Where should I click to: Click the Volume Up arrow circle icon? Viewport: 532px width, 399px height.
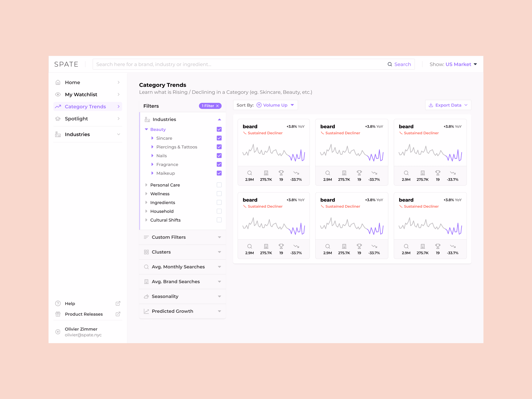coord(259,105)
